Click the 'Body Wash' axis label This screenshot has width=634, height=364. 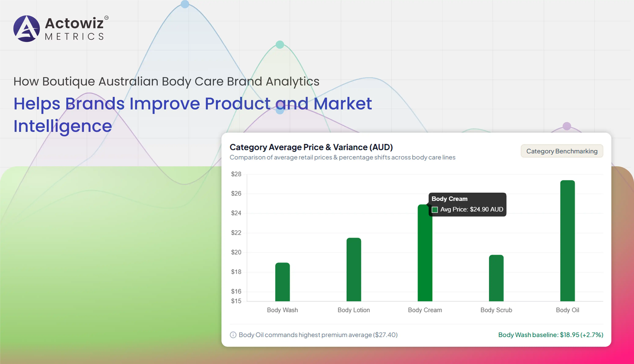pyautogui.click(x=282, y=310)
